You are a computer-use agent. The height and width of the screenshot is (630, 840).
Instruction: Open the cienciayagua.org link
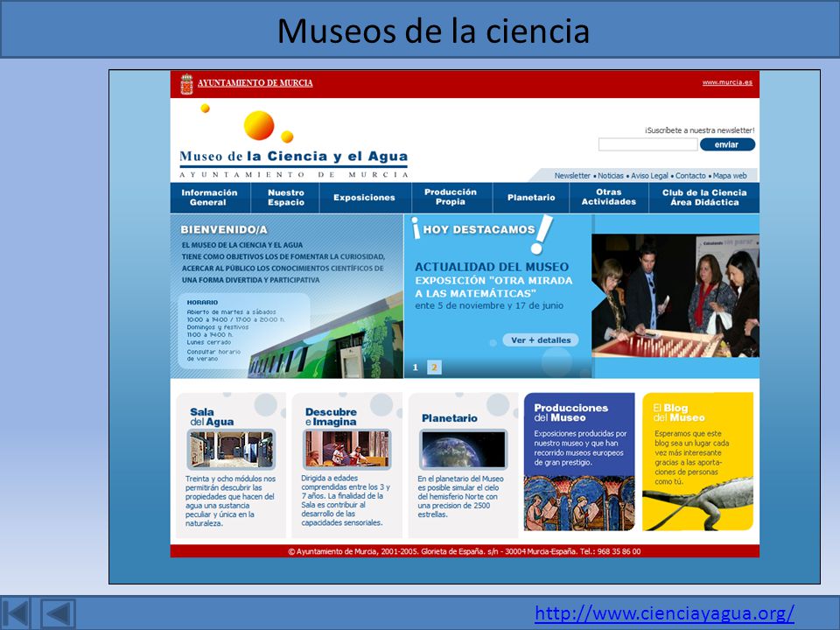coord(664,612)
